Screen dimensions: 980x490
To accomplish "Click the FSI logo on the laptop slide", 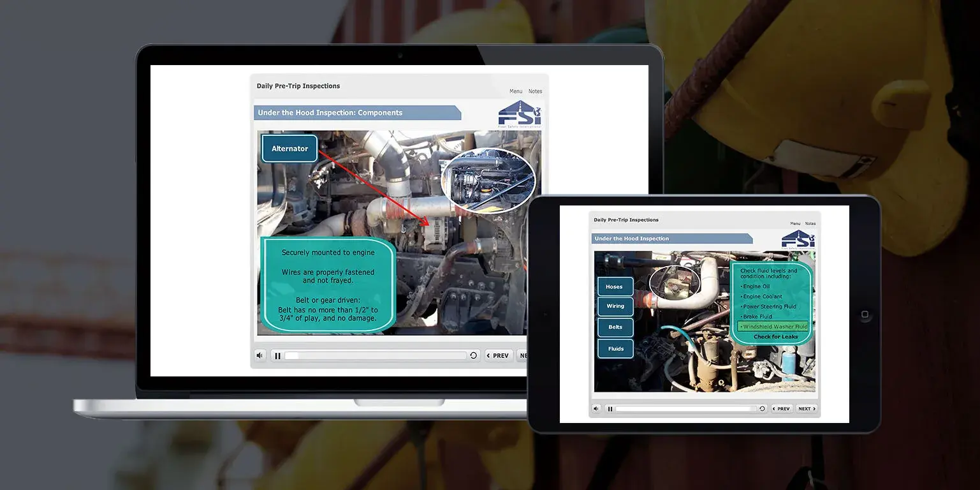I will [520, 114].
